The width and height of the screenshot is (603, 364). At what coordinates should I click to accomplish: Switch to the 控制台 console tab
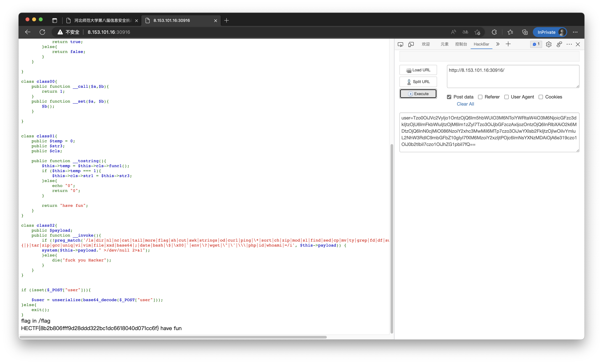point(461,44)
